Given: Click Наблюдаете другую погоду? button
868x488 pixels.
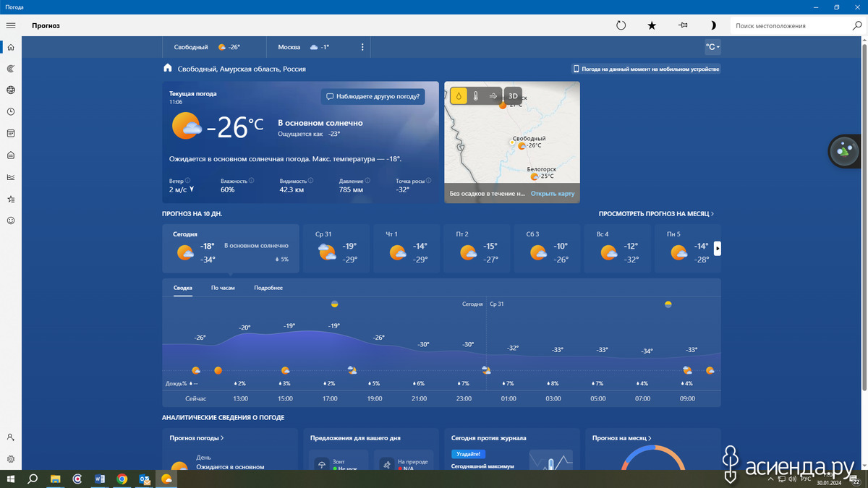Looking at the screenshot, I should pos(373,96).
